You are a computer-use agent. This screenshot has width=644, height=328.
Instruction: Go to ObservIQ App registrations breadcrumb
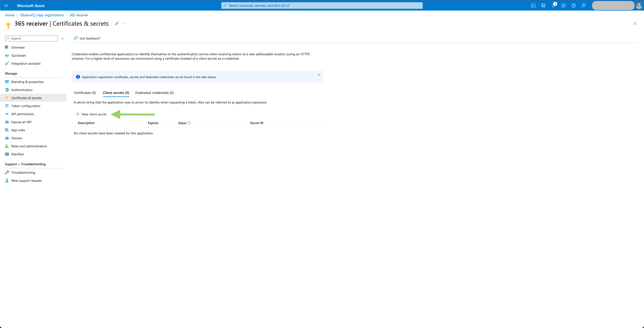tap(42, 15)
